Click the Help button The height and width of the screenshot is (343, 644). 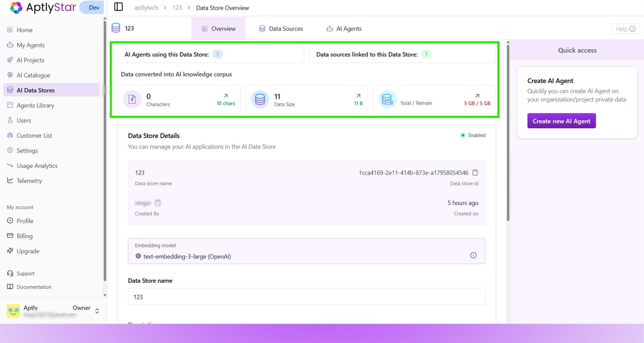tap(625, 29)
